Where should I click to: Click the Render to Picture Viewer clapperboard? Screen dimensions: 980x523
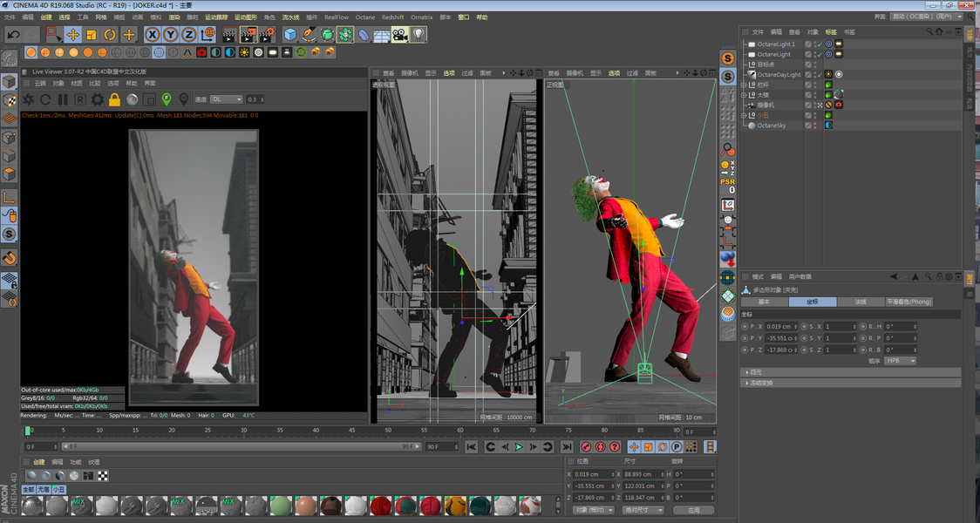pos(248,35)
